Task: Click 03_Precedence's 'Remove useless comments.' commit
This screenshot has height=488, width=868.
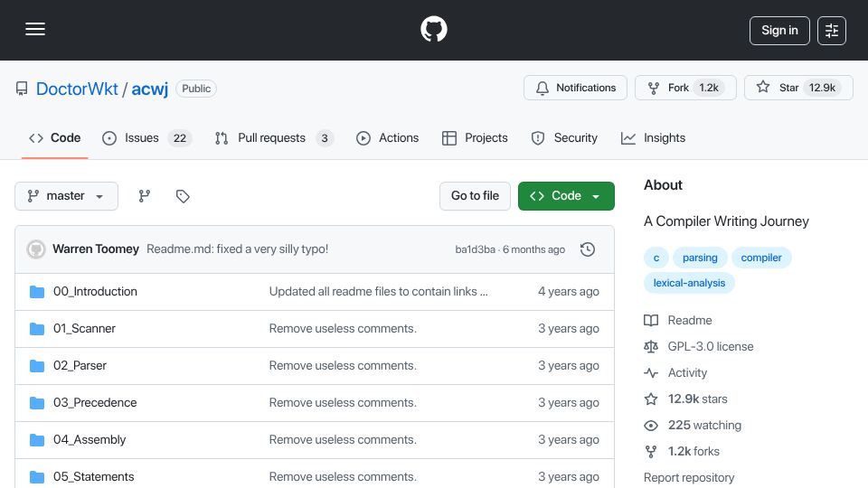Action: [x=343, y=403]
